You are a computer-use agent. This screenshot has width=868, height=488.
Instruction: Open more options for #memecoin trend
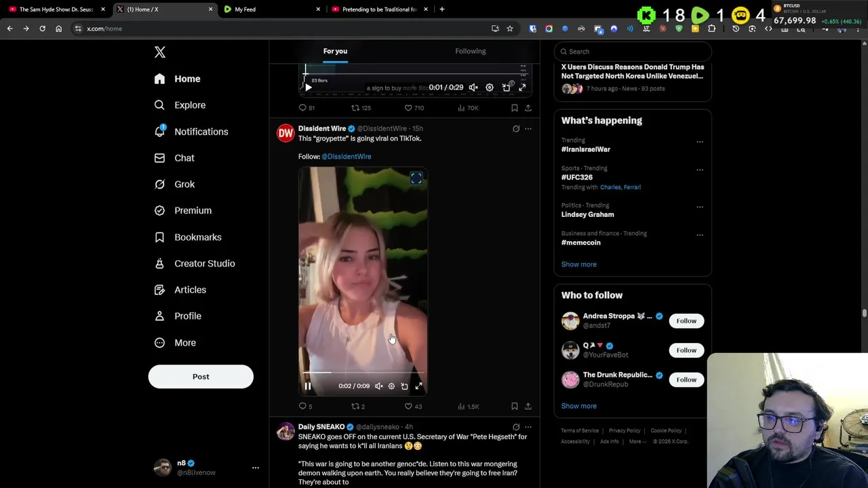[x=700, y=235]
